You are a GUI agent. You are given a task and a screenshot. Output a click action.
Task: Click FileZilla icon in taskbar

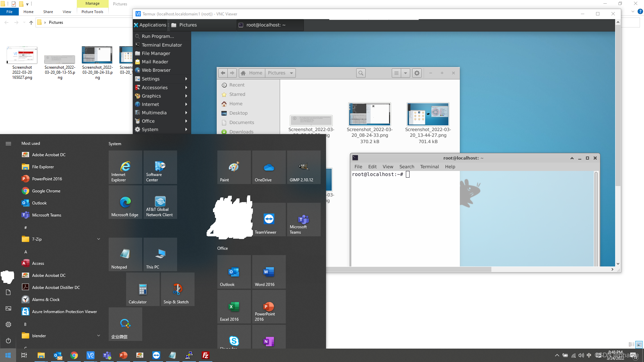point(206,355)
